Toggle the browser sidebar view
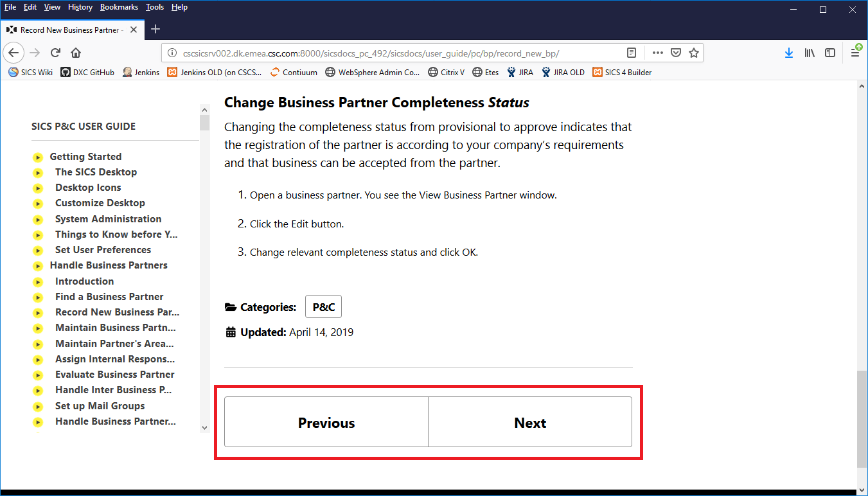The image size is (868, 496). pyautogui.click(x=830, y=53)
